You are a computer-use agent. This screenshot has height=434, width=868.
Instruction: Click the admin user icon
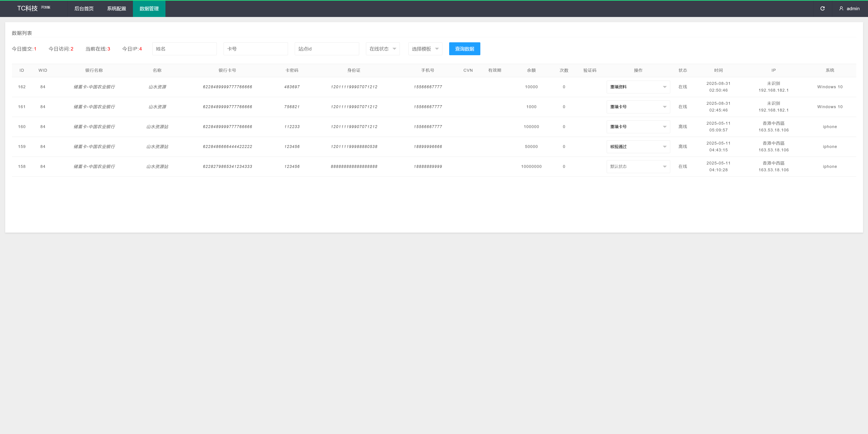(x=841, y=8)
